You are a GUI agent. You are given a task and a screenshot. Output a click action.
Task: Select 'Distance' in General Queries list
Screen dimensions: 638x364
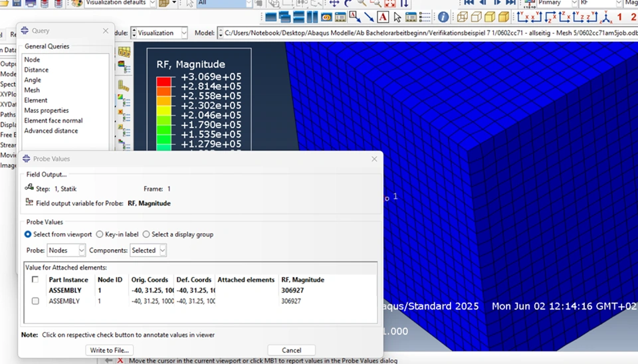click(36, 70)
